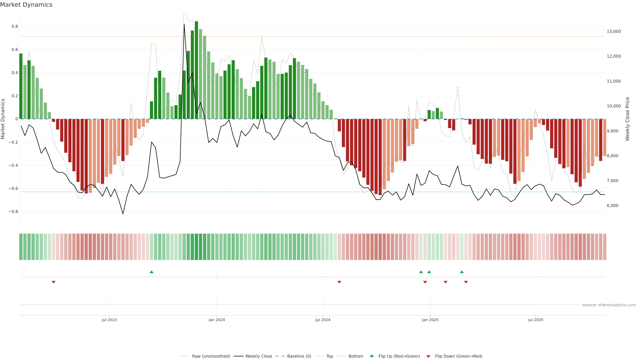The width and height of the screenshot is (644, 362).
Task: Click the green flip-up marker before Jan 2024
Action: pos(151,272)
